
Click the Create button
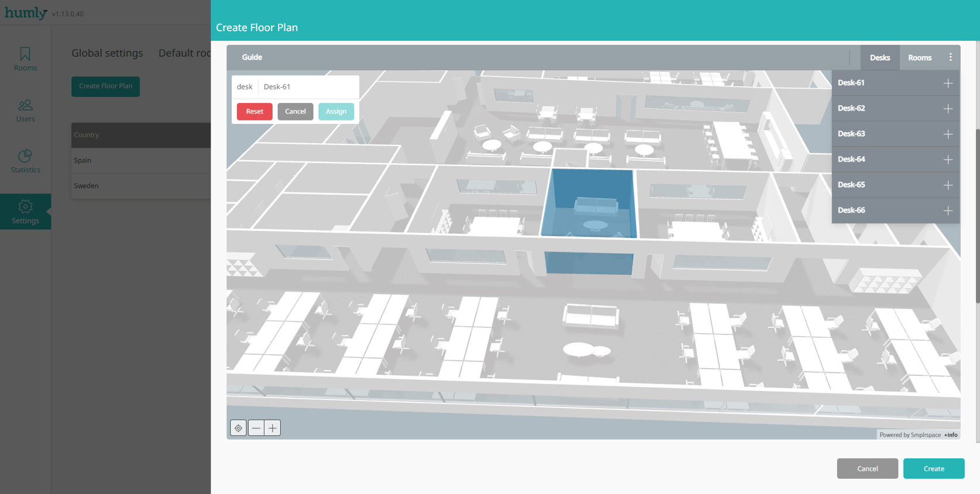(x=934, y=468)
